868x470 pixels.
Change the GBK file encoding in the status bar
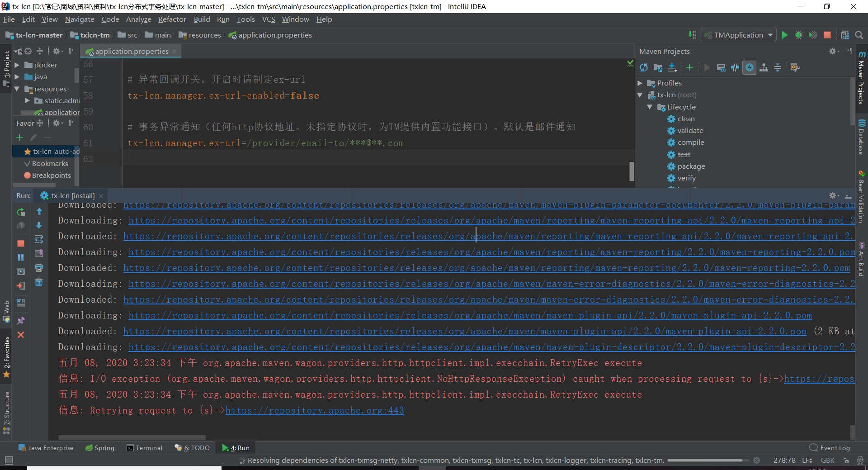point(828,461)
